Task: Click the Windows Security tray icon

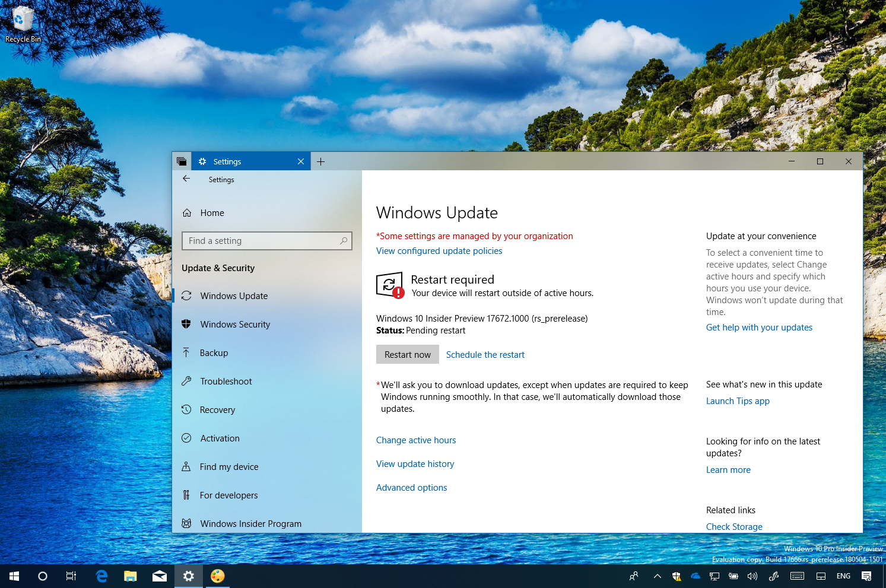Action: click(x=677, y=576)
